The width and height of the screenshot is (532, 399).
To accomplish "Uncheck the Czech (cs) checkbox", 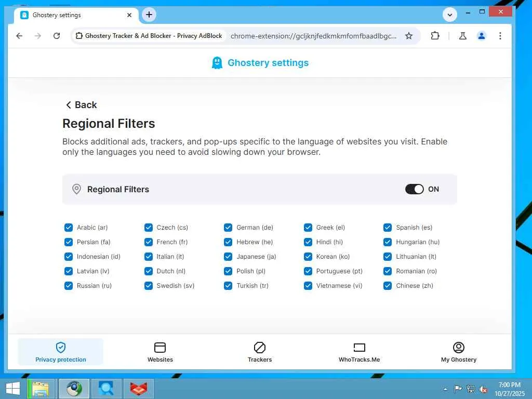I will point(148,228).
